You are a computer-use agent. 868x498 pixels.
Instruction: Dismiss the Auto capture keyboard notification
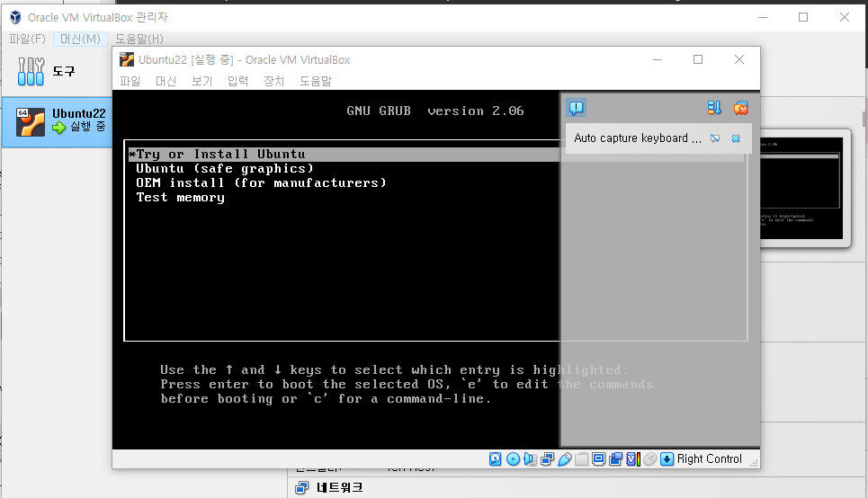[736, 138]
